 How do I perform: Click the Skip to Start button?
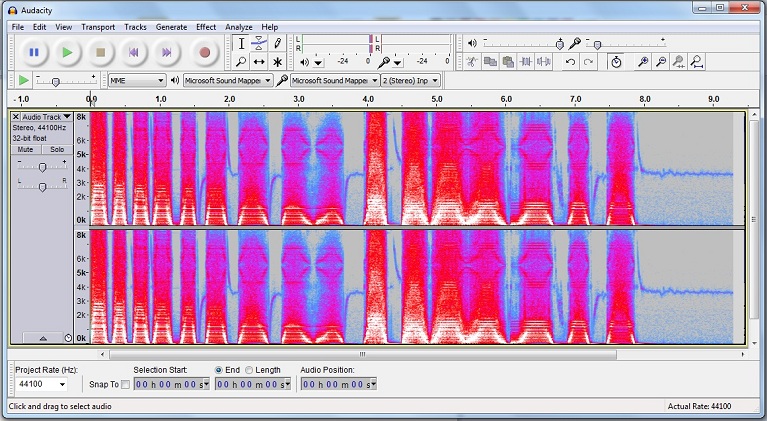133,52
